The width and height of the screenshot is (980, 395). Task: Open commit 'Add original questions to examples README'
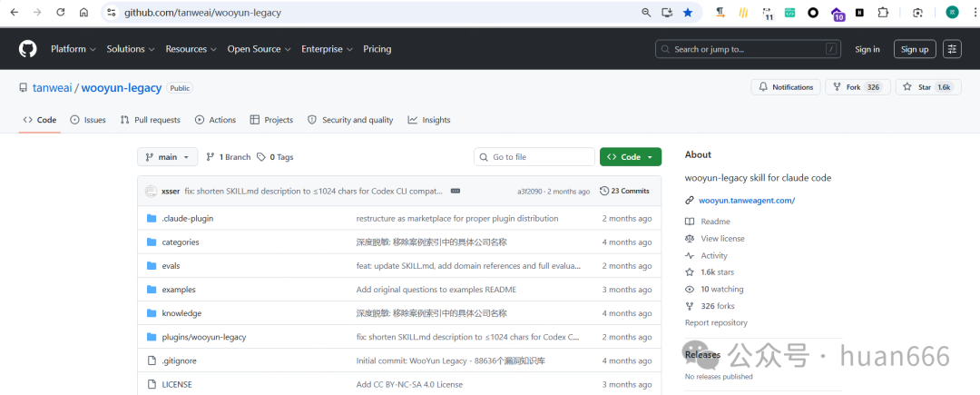click(436, 290)
